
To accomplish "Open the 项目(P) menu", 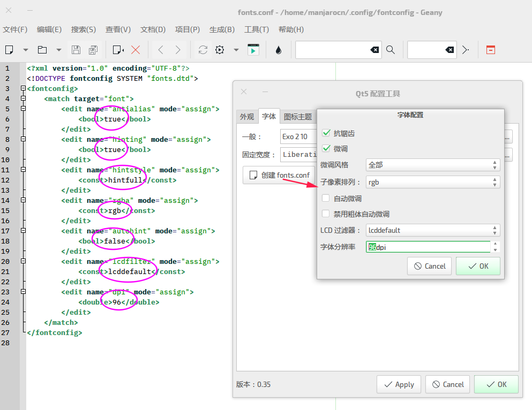I will (188, 29).
